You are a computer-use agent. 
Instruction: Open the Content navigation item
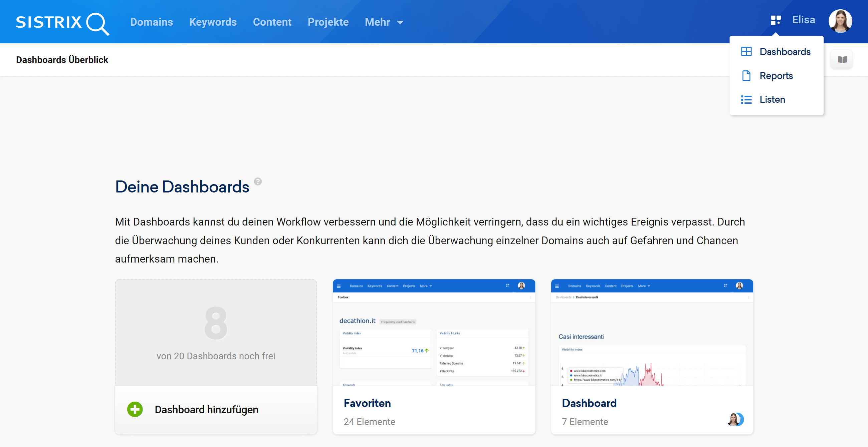272,22
